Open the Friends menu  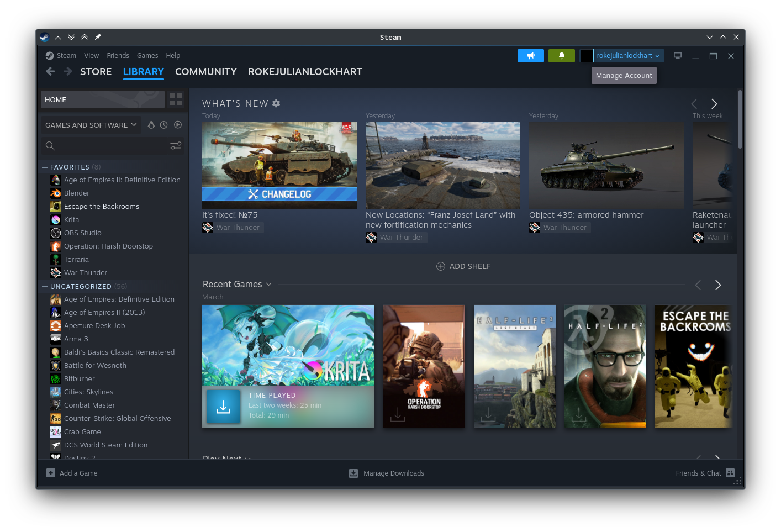click(118, 56)
